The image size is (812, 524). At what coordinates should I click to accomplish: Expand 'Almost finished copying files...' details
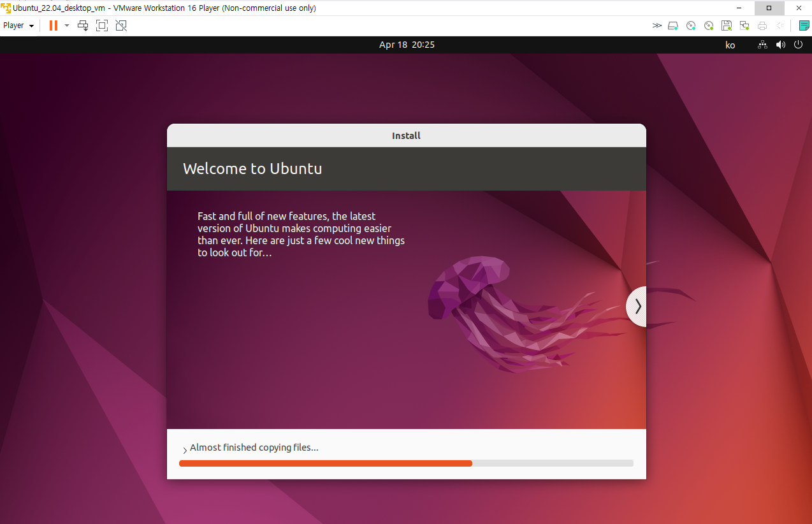coord(185,450)
